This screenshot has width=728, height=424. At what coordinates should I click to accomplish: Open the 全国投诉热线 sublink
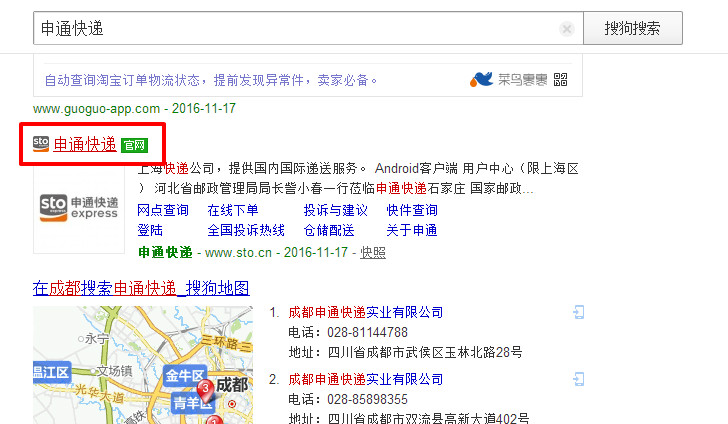[246, 230]
